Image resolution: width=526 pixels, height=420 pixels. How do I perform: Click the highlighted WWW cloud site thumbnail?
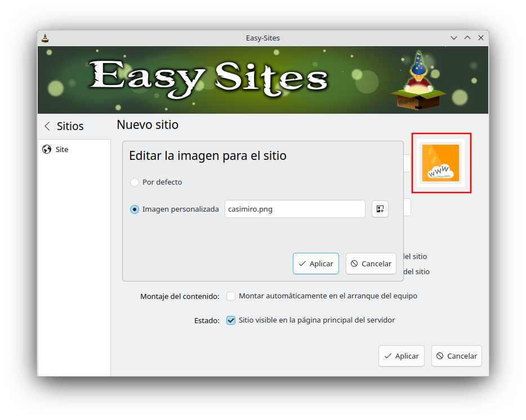pyautogui.click(x=442, y=163)
